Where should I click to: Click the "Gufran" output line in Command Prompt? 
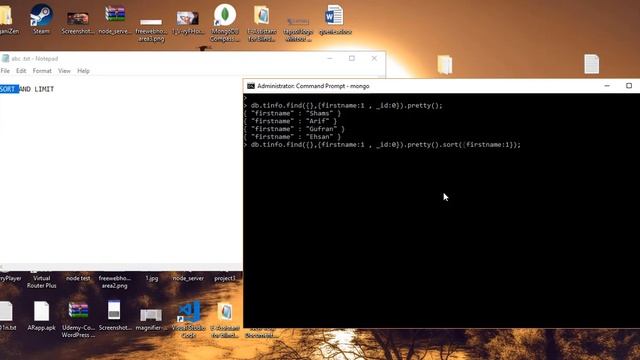pyautogui.click(x=294, y=129)
